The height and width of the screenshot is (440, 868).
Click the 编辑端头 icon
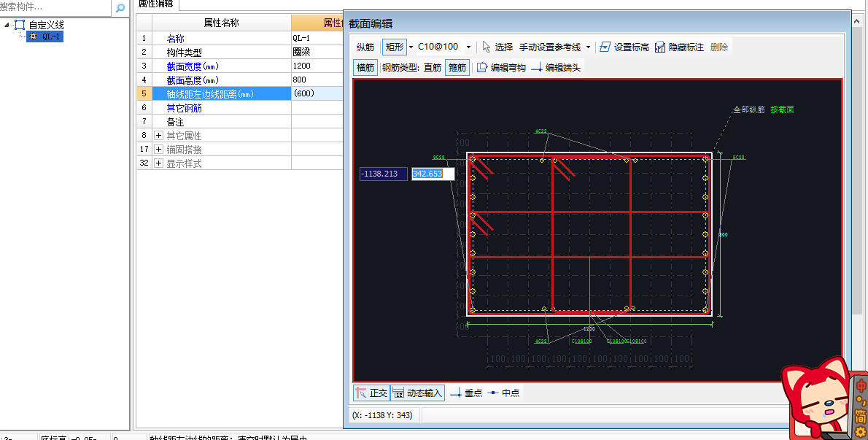point(536,68)
